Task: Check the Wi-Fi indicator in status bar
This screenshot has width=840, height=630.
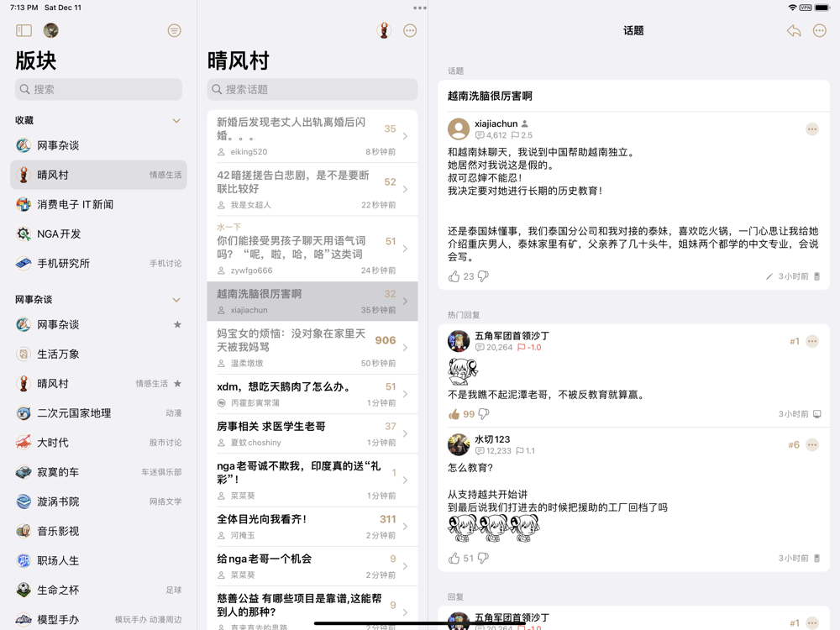Action: click(792, 8)
